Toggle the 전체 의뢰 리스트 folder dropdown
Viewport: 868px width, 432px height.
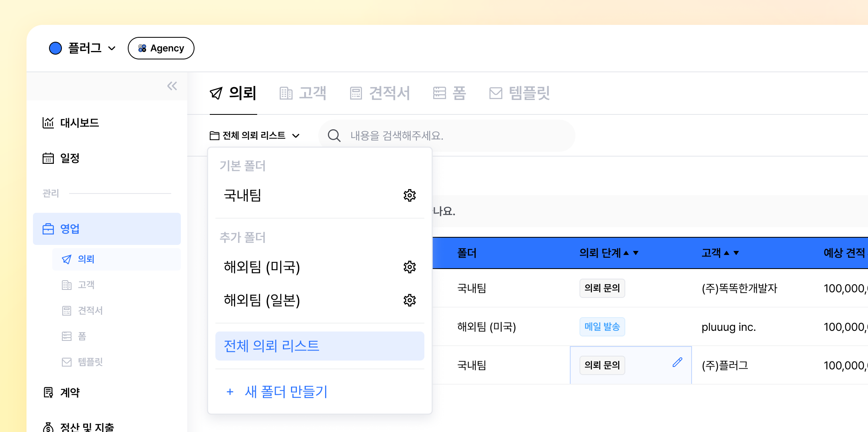[x=255, y=136]
